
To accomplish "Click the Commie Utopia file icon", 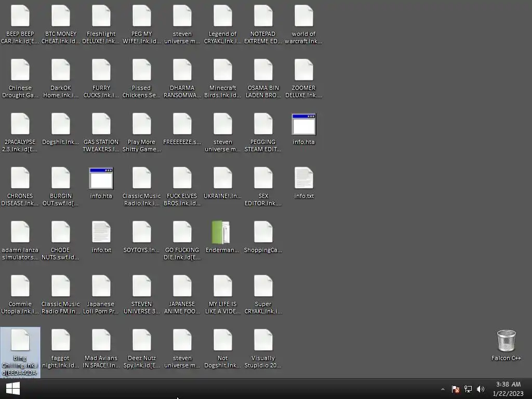I will [20, 286].
